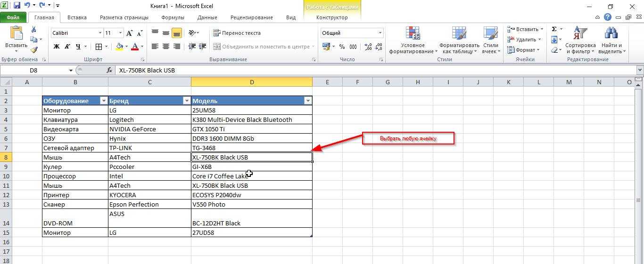Toggle underline with the Ч button
This screenshot has width=644, height=264.
[x=78, y=47]
